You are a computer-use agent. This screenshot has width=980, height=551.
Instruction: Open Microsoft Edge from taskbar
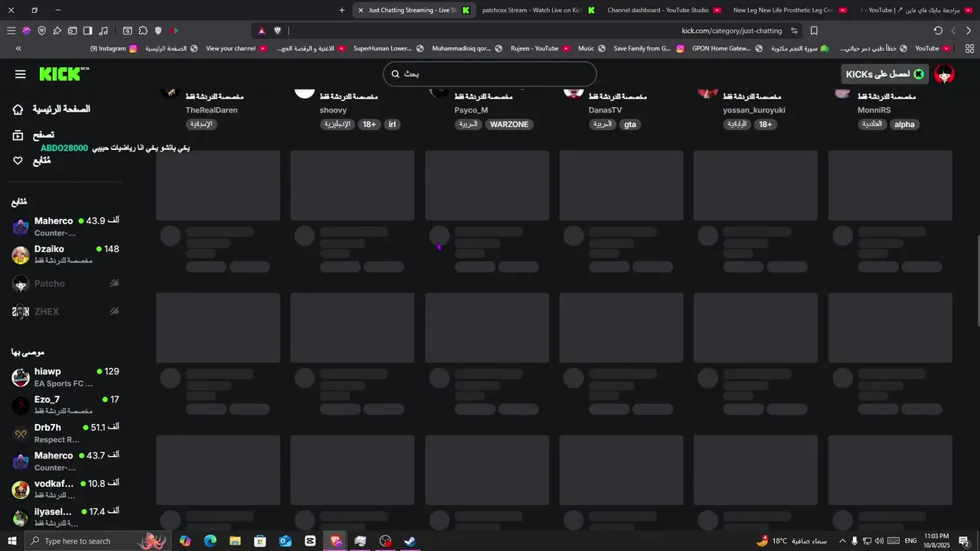pyautogui.click(x=210, y=541)
